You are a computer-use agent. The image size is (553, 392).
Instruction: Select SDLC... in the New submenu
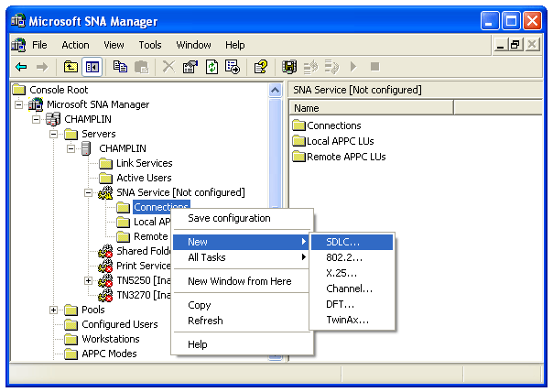coord(352,242)
